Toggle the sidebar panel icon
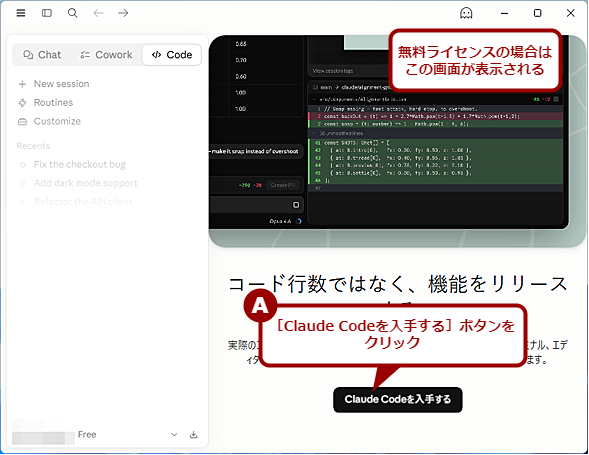This screenshot has width=589, height=455. point(47,13)
